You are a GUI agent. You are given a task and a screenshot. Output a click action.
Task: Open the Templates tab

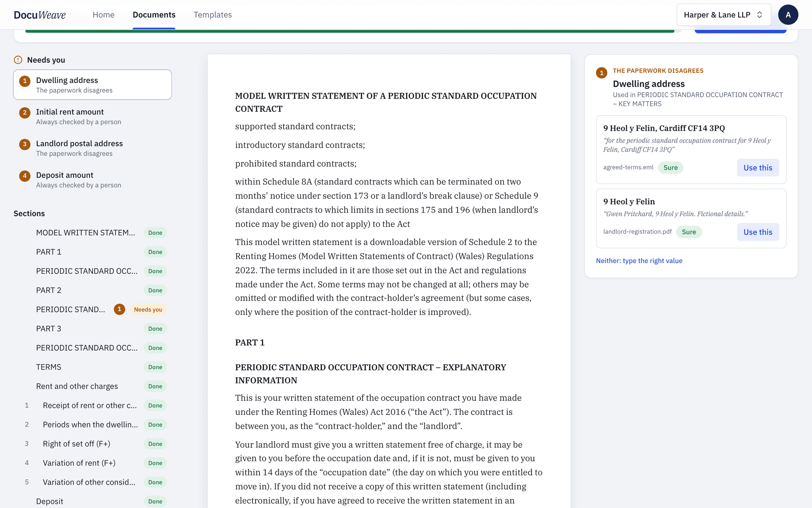212,15
